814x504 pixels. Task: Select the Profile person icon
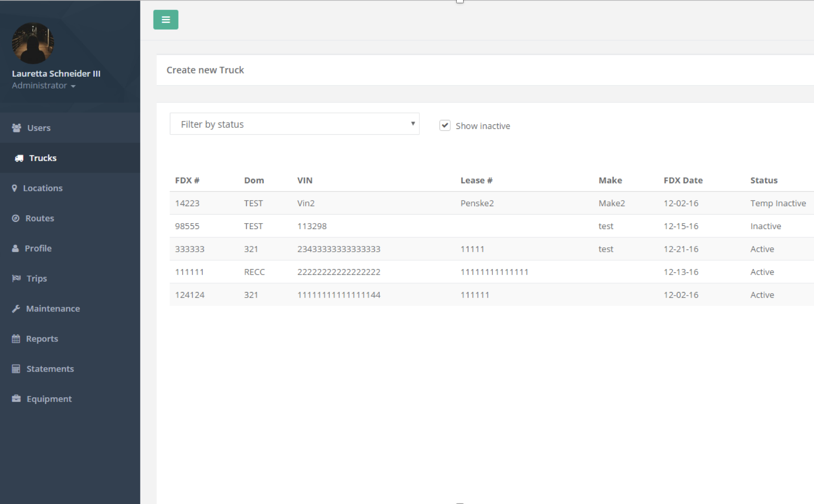click(16, 248)
